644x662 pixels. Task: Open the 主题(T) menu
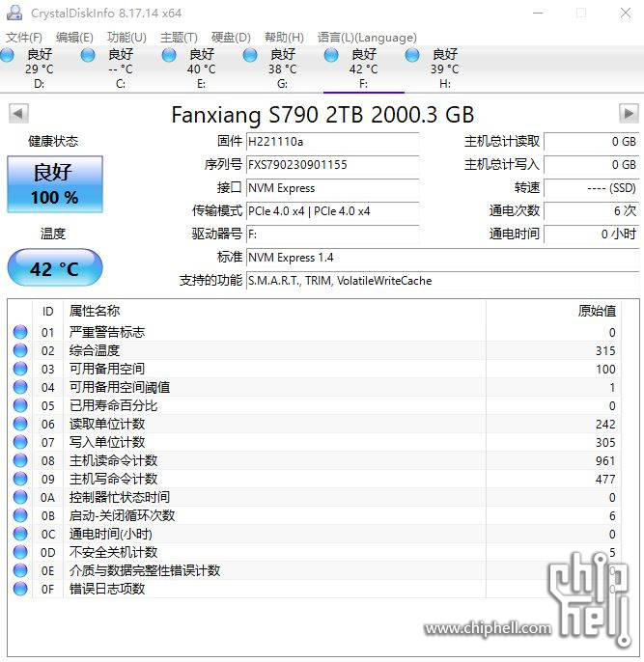179,38
